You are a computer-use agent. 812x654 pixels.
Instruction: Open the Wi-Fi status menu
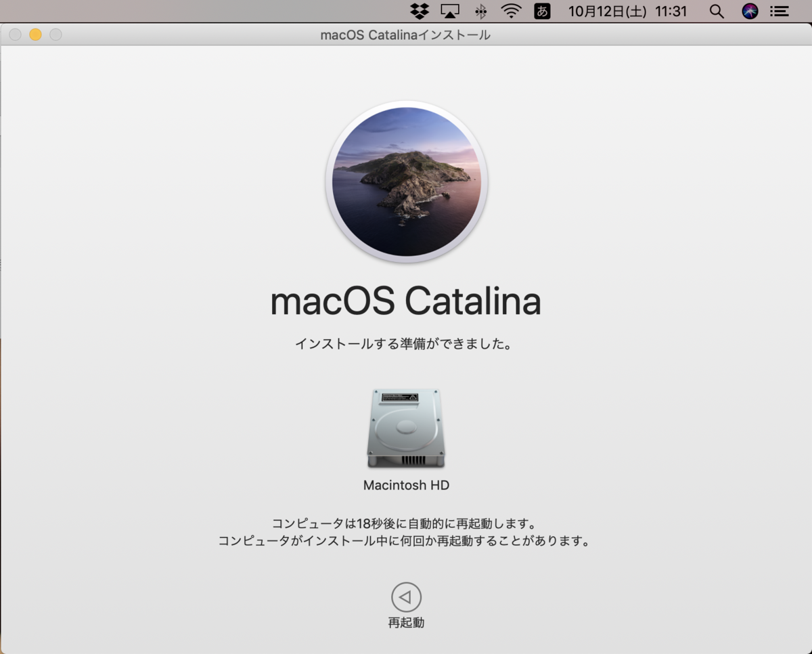(511, 11)
